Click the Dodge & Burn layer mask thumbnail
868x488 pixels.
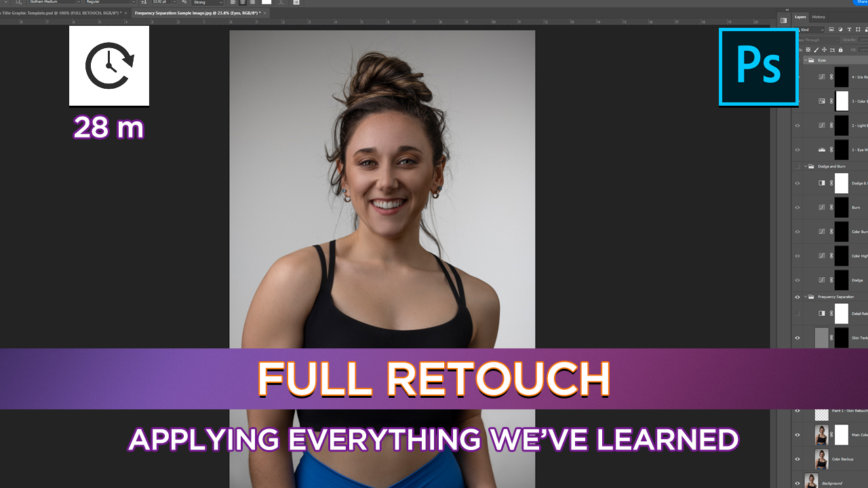842,184
